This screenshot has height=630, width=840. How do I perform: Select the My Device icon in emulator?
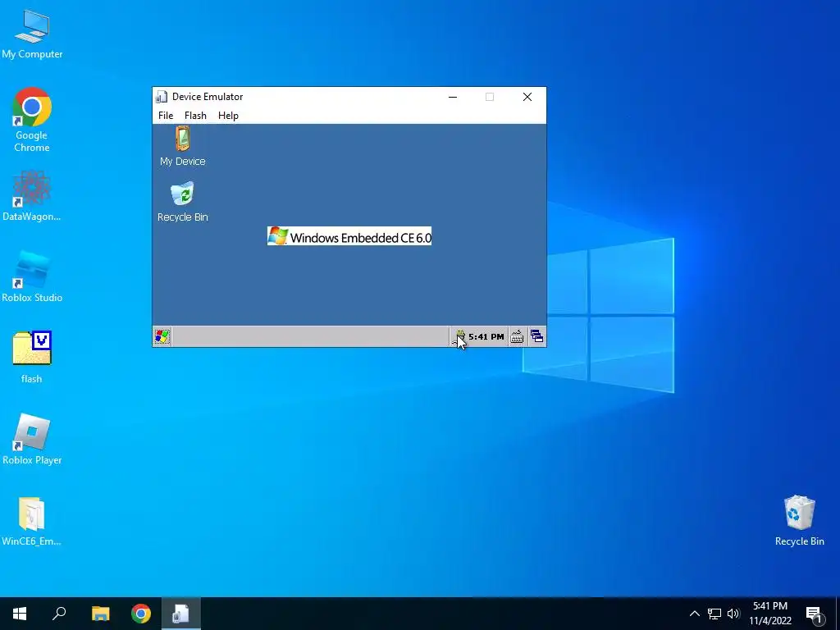pos(183,146)
